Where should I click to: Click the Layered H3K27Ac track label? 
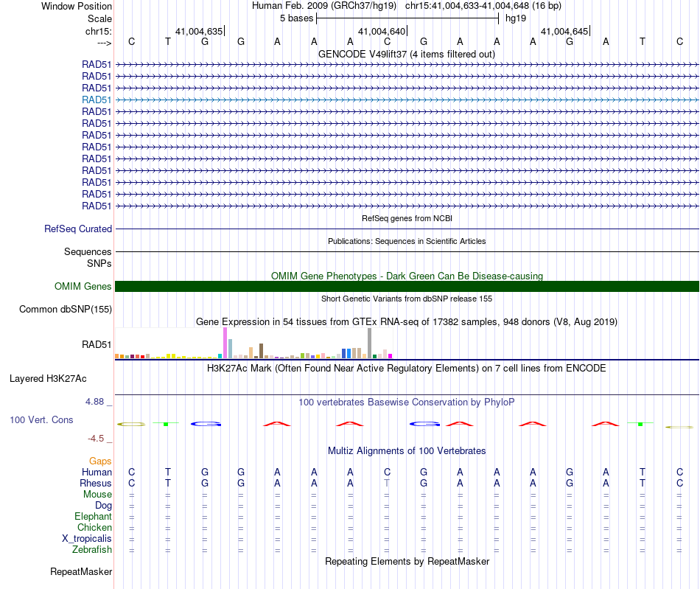(x=48, y=379)
